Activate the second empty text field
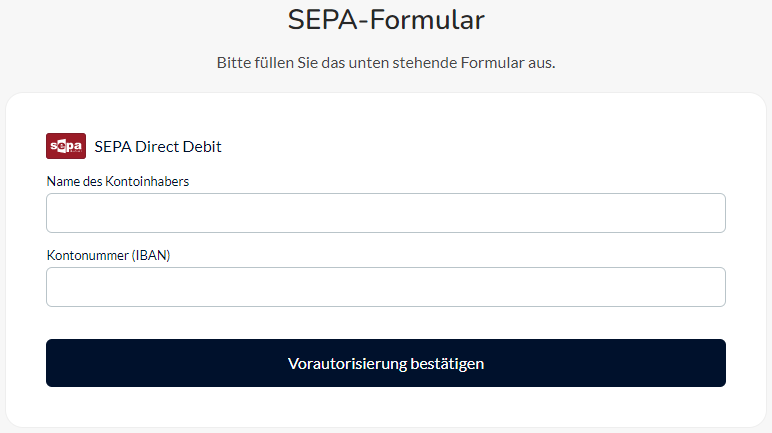 point(386,287)
